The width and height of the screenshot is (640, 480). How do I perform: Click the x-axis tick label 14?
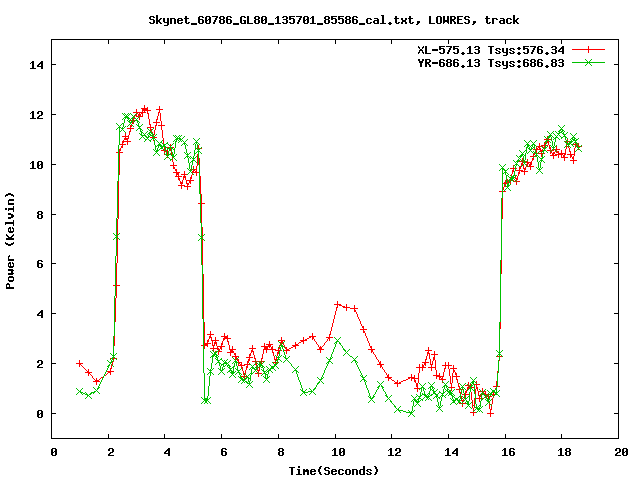point(451,452)
